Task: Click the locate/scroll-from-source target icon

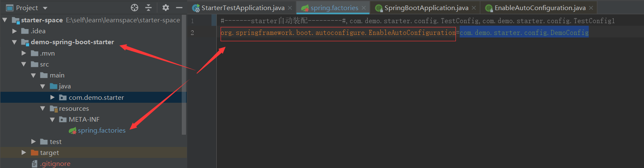Action: click(x=135, y=8)
